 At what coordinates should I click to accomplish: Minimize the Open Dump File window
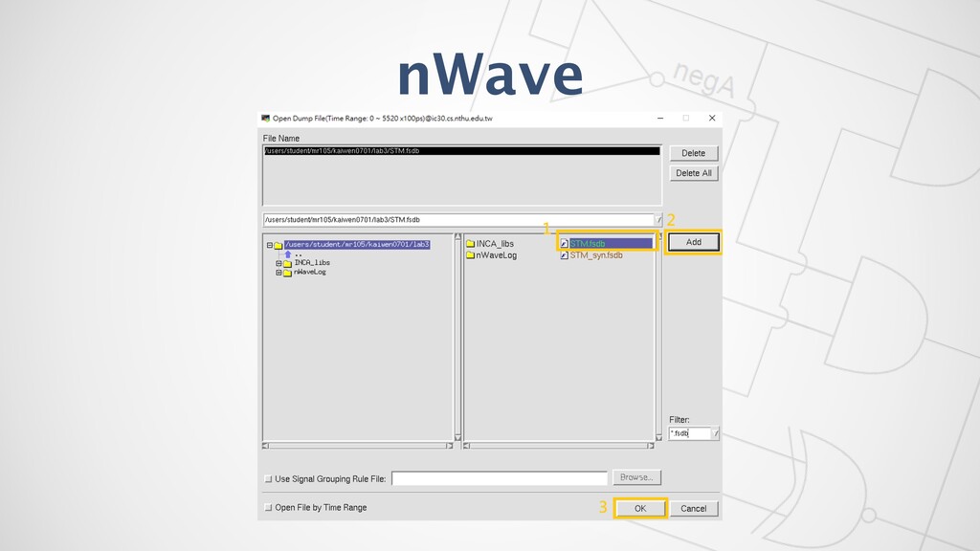[x=660, y=118]
